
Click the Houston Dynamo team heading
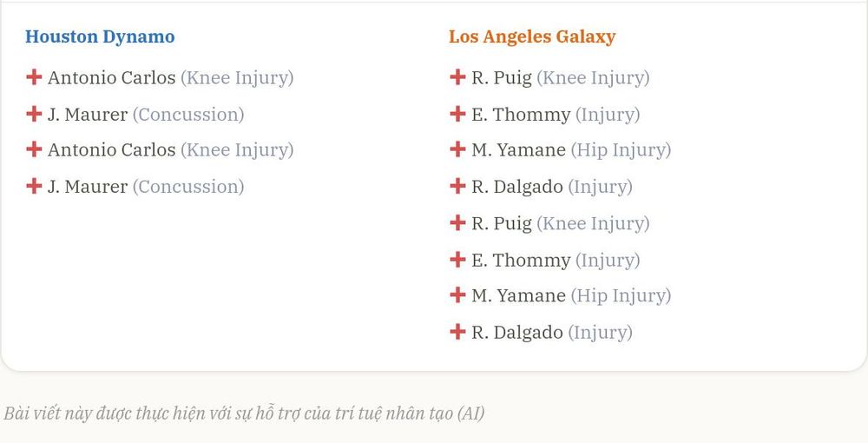pyautogui.click(x=100, y=37)
